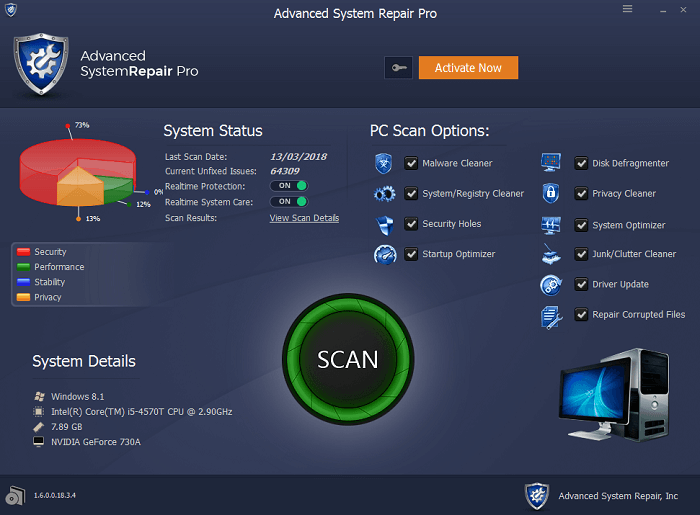700x515 pixels.
Task: Click the license key icon button
Action: 399,68
